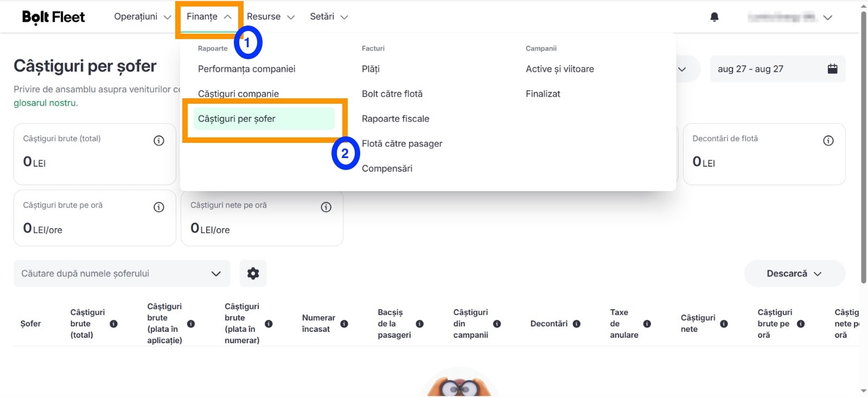
Task: Open the Resurse menu
Action: [271, 17]
